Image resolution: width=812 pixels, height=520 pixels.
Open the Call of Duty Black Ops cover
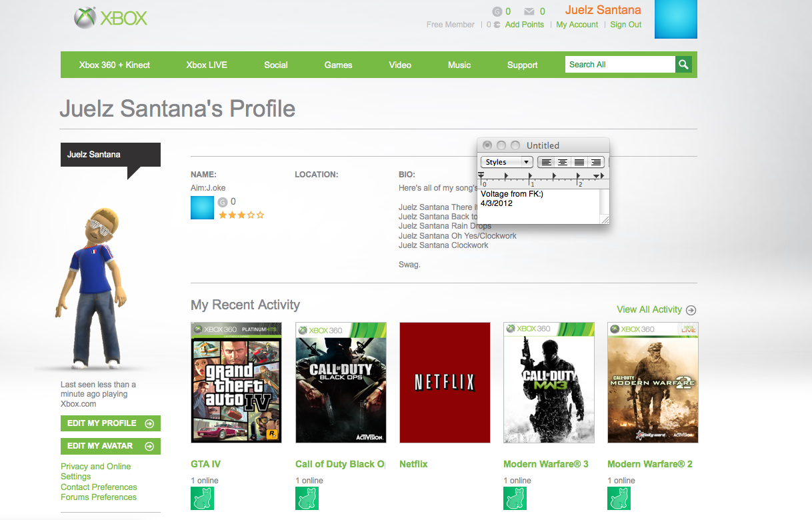click(x=341, y=383)
